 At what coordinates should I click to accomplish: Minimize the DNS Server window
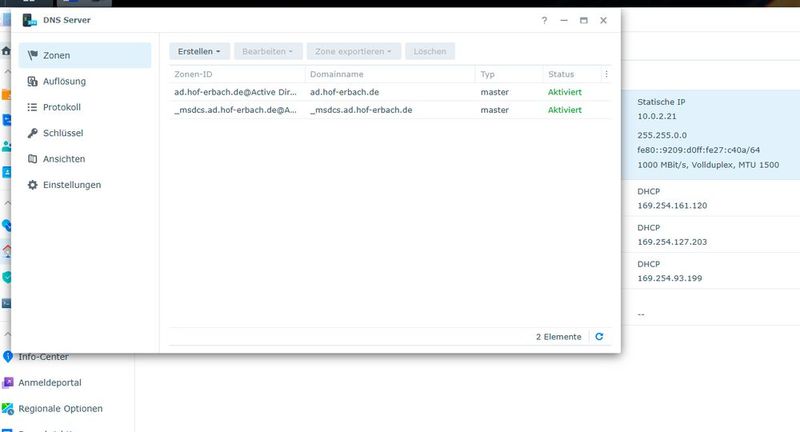(564, 20)
